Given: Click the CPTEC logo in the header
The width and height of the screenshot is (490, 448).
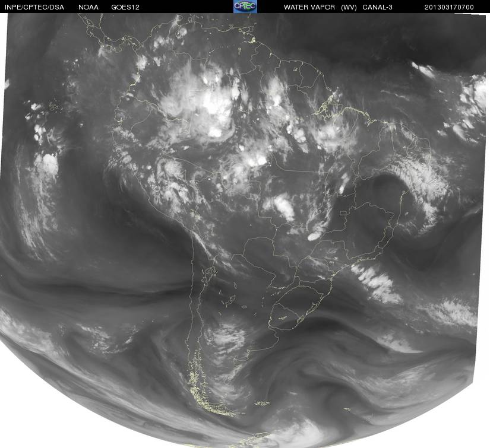Looking at the screenshot, I should coord(245,7).
